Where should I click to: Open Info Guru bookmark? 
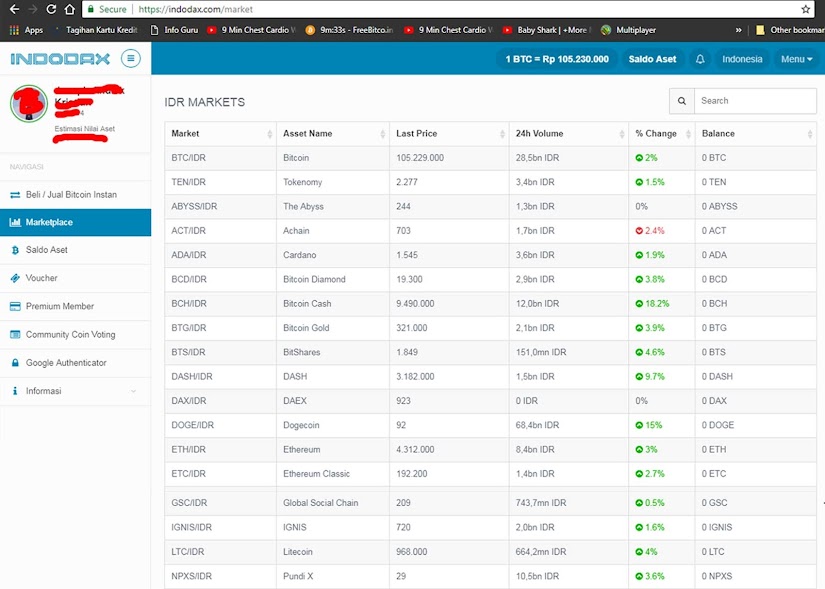(x=174, y=30)
